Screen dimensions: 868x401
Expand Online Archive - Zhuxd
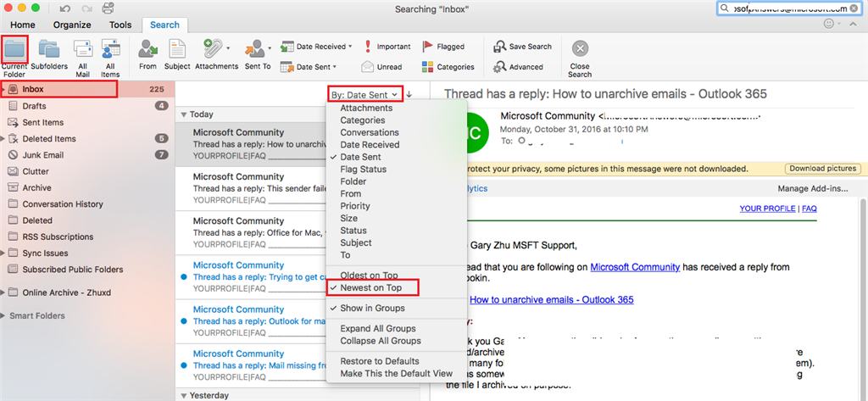4,292
